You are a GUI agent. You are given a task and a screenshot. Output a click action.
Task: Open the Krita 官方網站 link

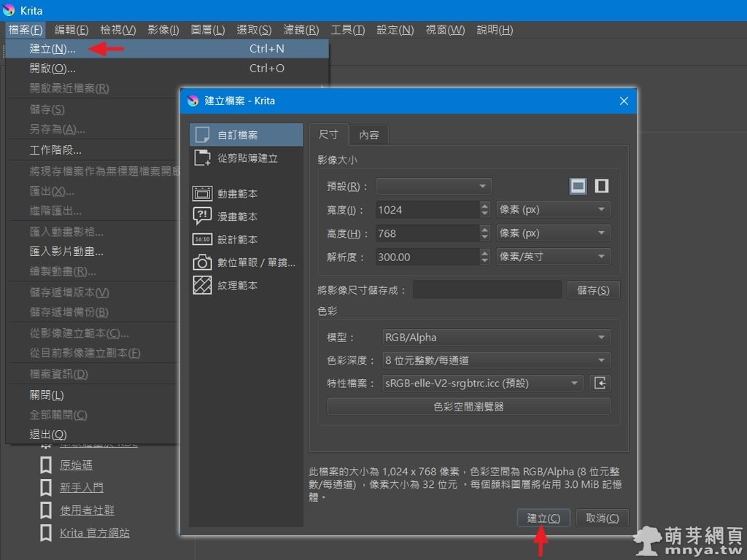(95, 533)
